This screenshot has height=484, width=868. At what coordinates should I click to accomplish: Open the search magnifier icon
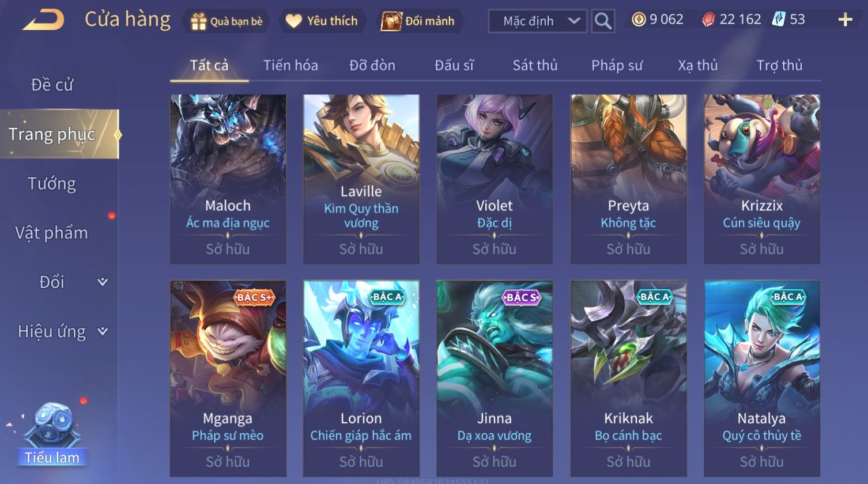click(x=603, y=21)
